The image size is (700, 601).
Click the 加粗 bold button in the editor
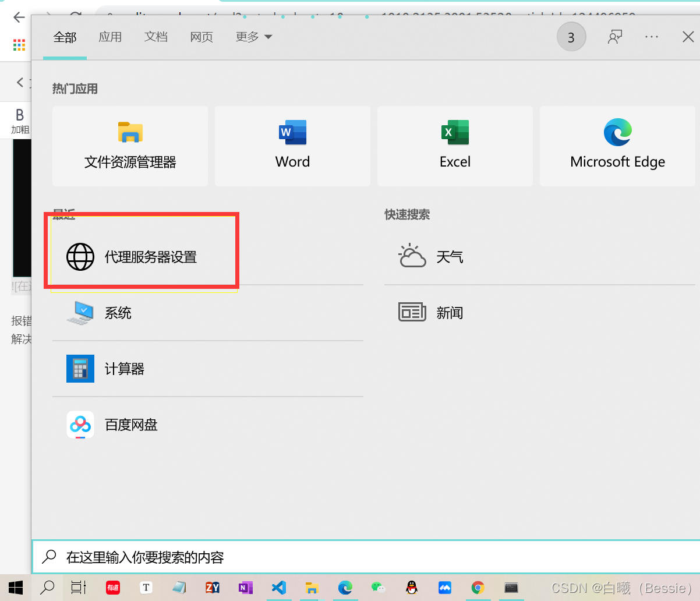[x=20, y=121]
